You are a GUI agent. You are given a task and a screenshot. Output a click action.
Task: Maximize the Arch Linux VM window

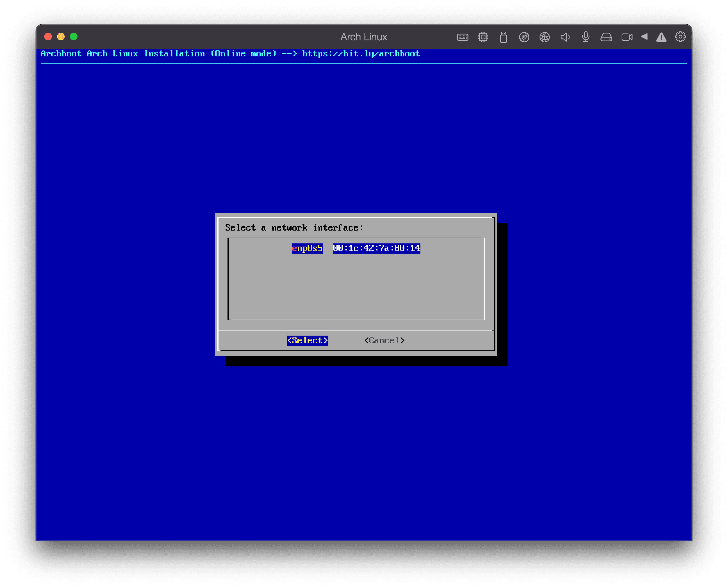(x=74, y=37)
